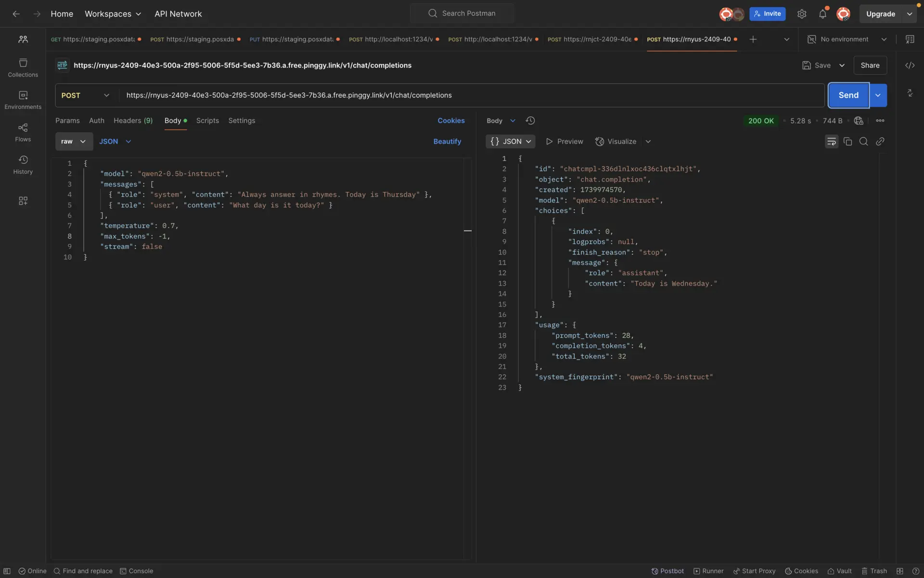The height and width of the screenshot is (578, 924).
Task: Click the APIs sidebar icon
Action: pyautogui.click(x=23, y=202)
